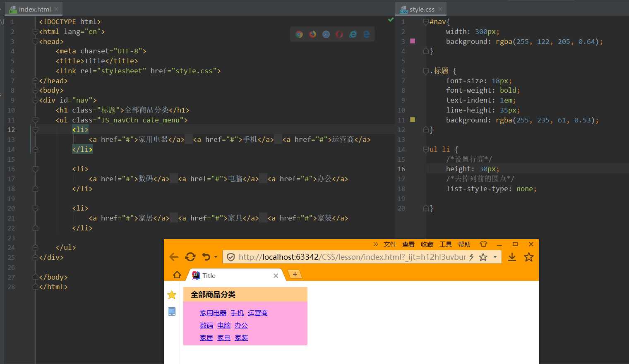Open page in Internet Explorer from popup

353,34
